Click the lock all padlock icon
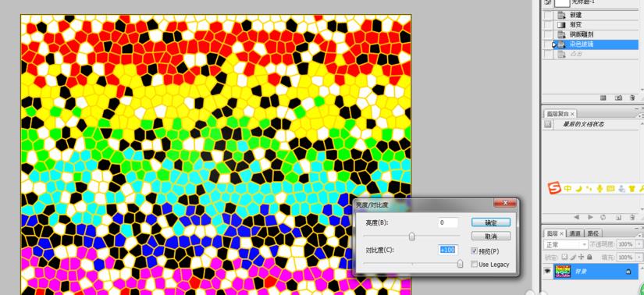 pos(589,258)
